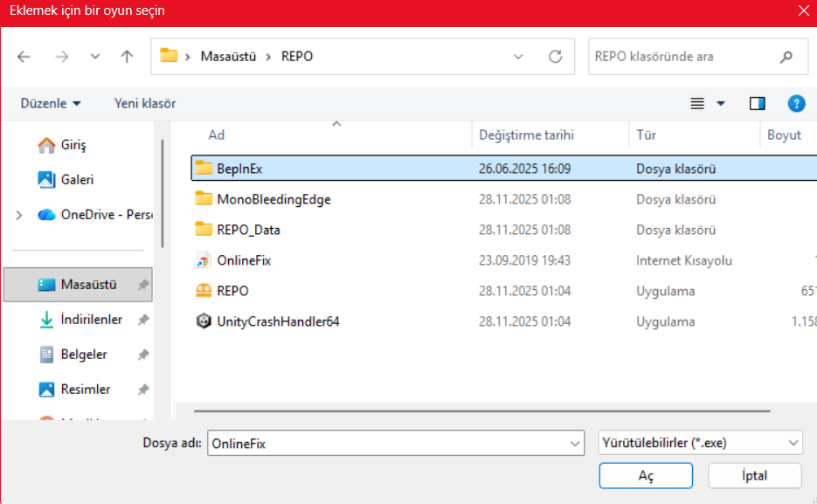The width and height of the screenshot is (817, 504).
Task: Click the OnlineFix shortcut icon
Action: 204,259
